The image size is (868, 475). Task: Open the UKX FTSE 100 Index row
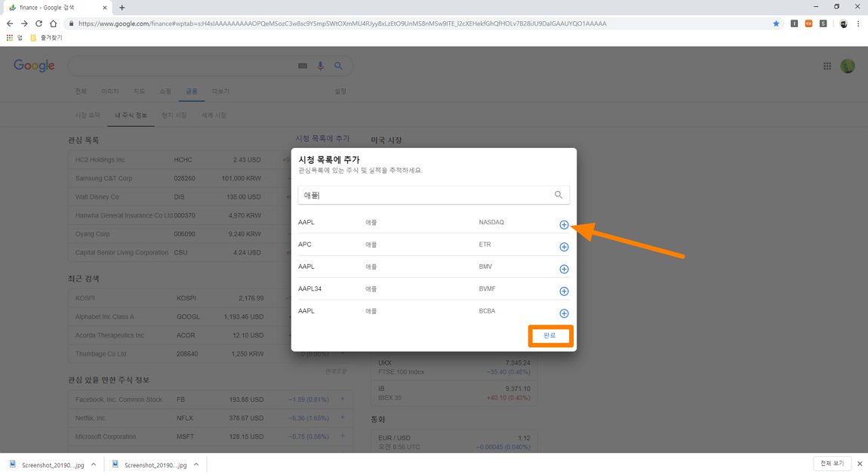(454, 367)
